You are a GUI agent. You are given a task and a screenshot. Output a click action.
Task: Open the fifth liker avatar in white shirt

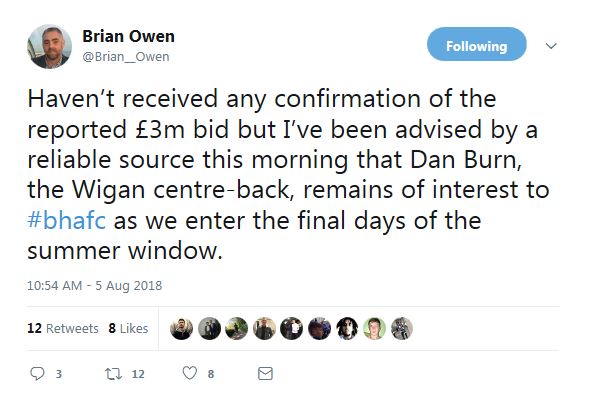[x=291, y=328]
